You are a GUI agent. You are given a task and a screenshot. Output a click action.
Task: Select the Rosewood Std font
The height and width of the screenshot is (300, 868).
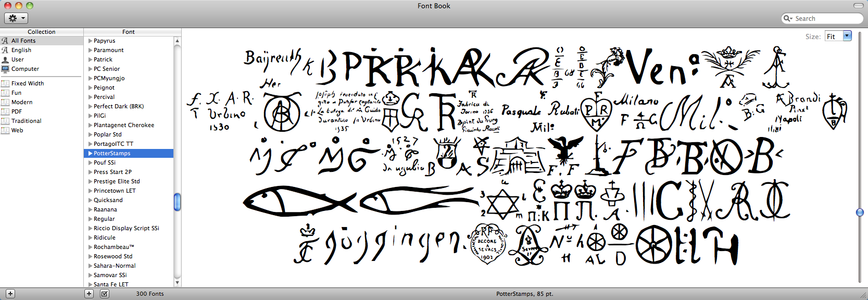pos(113,256)
